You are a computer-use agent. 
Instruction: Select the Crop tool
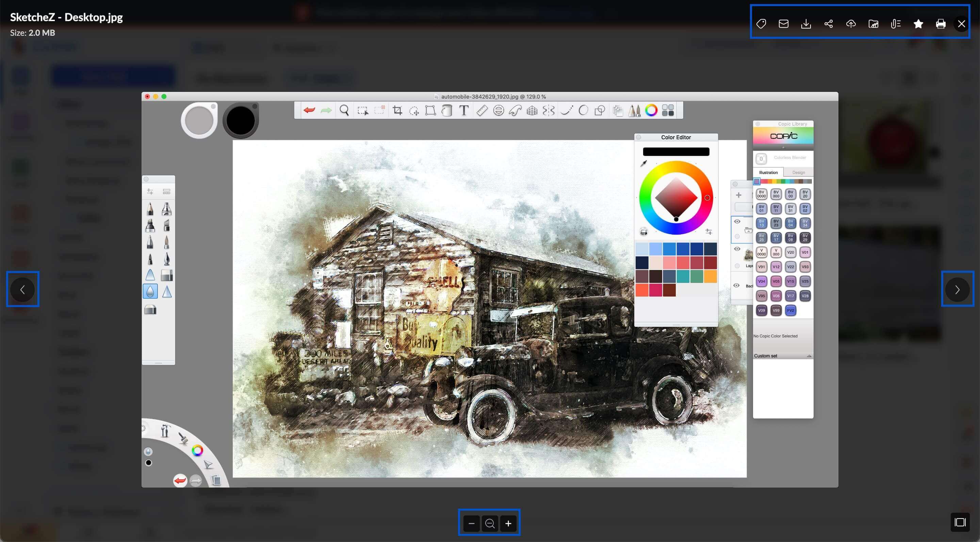pos(397,110)
